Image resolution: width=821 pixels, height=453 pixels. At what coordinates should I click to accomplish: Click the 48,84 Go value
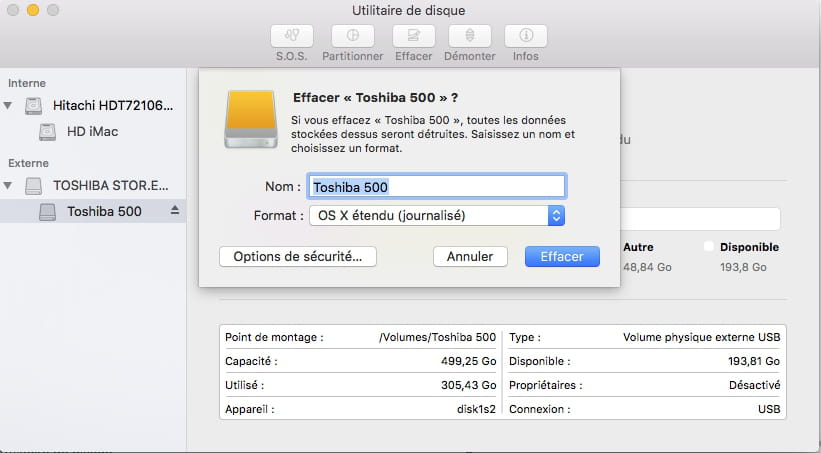(x=647, y=267)
